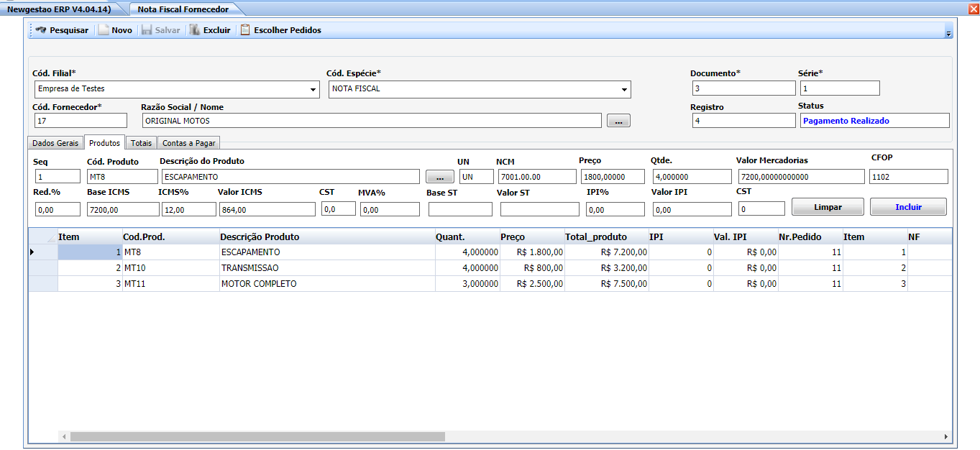This screenshot has width=980, height=450.
Task: Click the horizontal scrollbar left arrow
Action: pyautogui.click(x=64, y=436)
